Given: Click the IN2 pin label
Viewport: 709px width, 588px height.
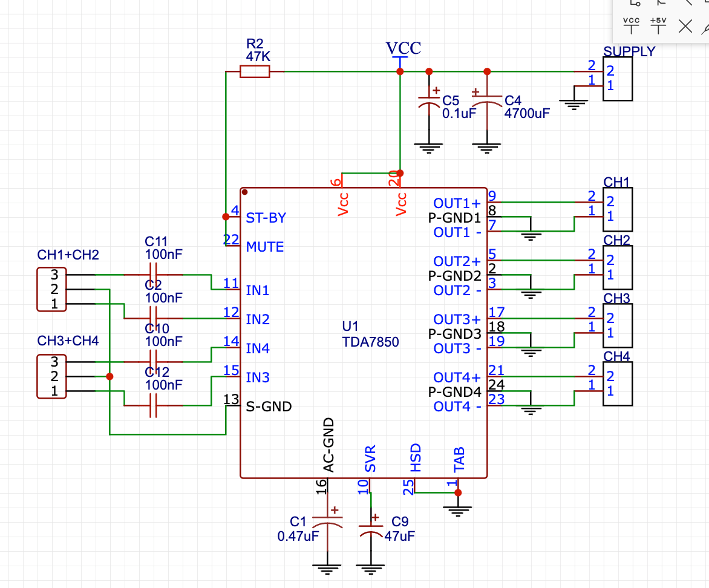Looking at the screenshot, I should click(258, 319).
